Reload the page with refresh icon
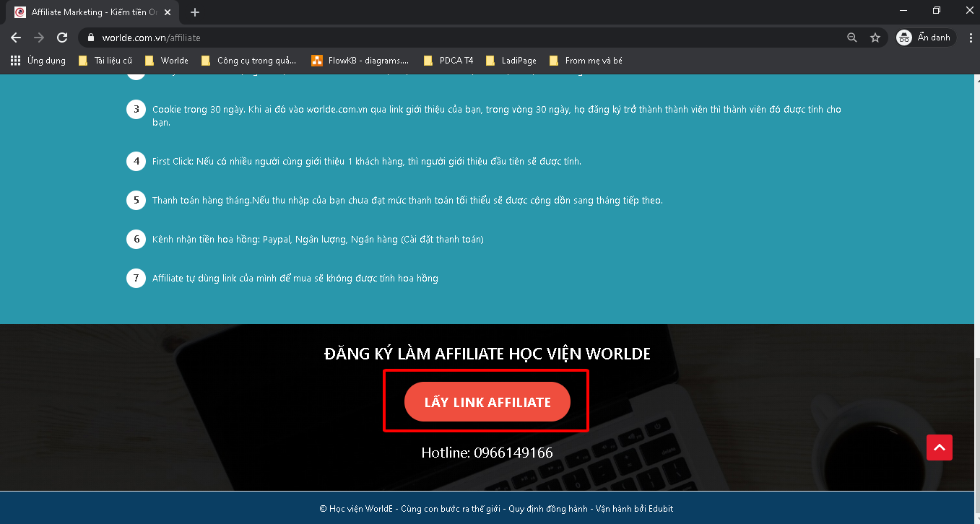The width and height of the screenshot is (980, 524). click(x=62, y=38)
